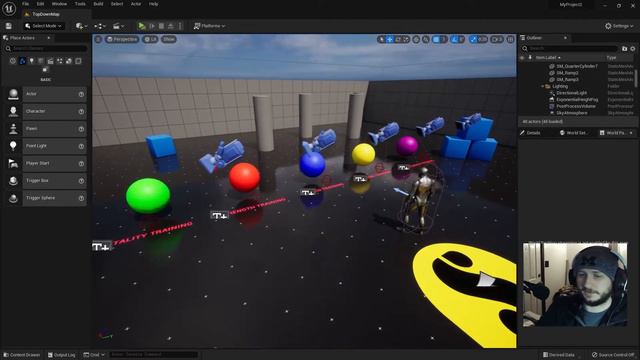The image size is (640, 360).
Task: Toggle surface snapping icon
Action: click(426, 39)
